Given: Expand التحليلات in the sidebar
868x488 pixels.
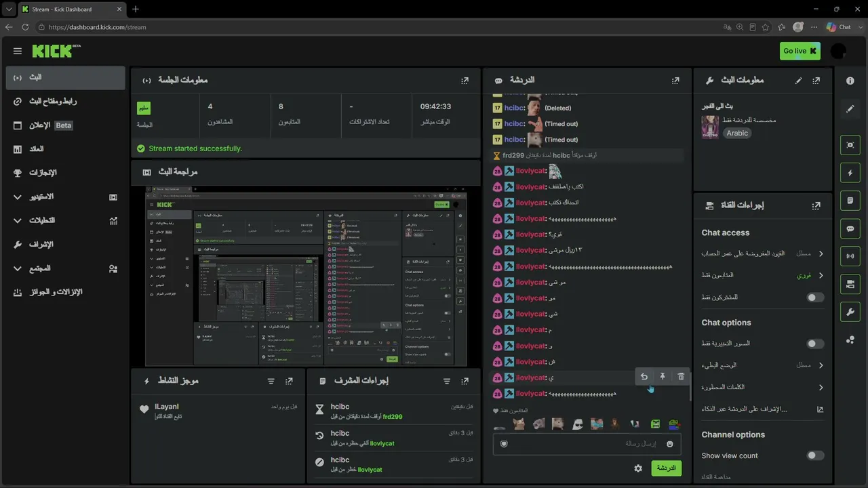Looking at the screenshot, I should pos(65,220).
